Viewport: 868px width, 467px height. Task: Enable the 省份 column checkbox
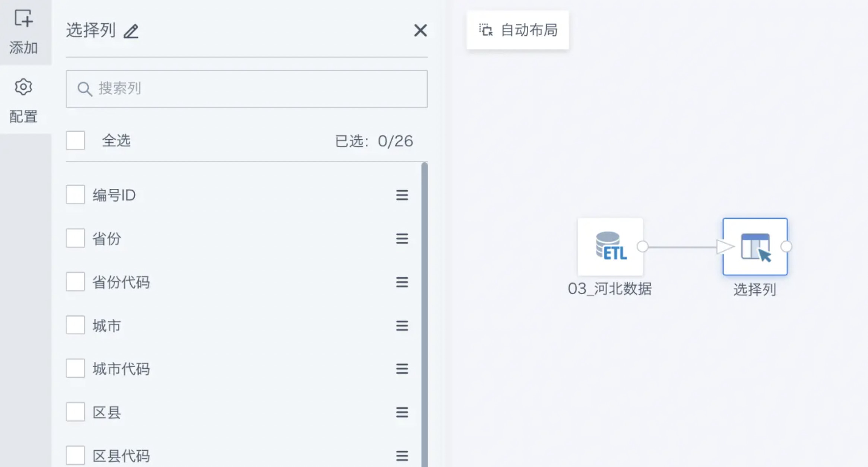[76, 238]
